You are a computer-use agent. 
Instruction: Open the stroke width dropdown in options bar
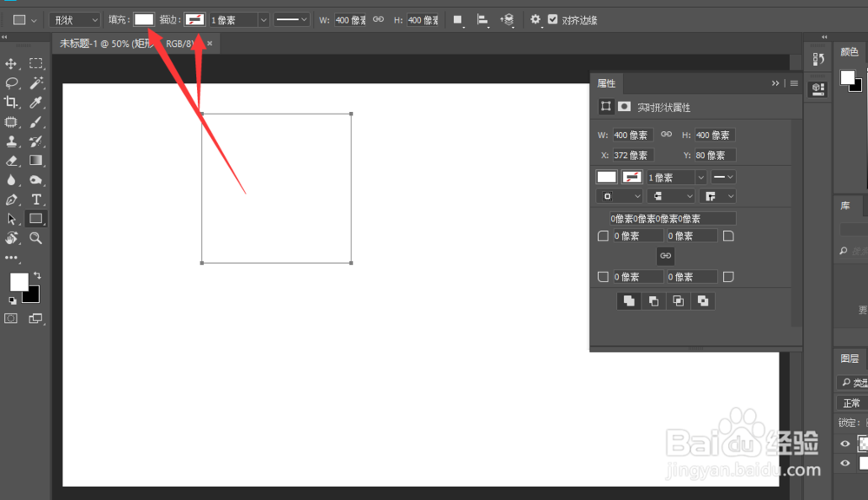[264, 20]
